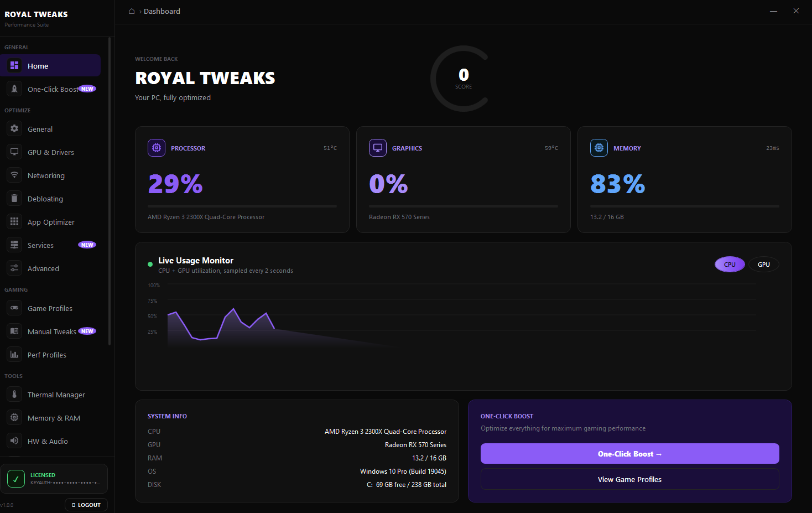Click the sidebar vertical scrollbar

point(110,191)
